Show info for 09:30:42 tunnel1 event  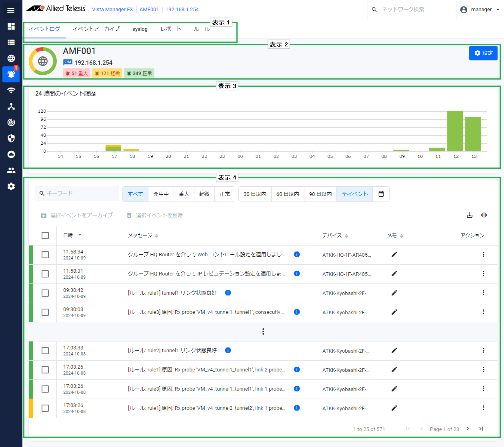click(x=228, y=293)
